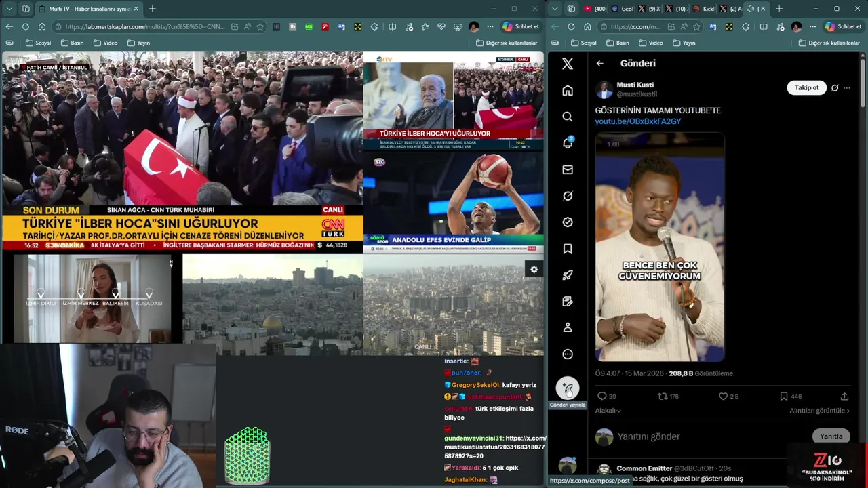Open the More circle icon in X sidebar

click(568, 354)
